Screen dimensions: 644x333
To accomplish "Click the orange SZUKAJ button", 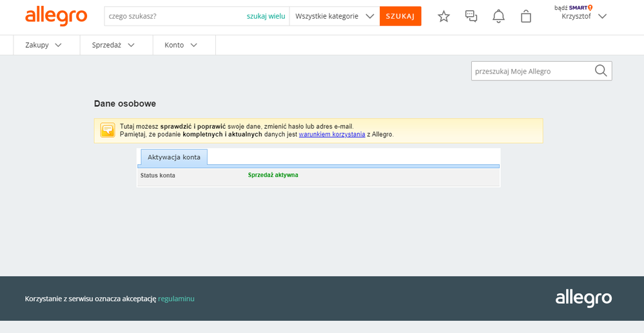I will 400,16.
